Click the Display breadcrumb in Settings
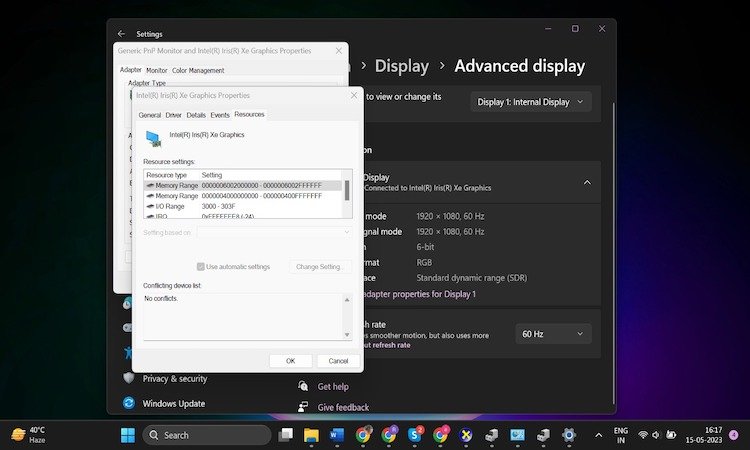The image size is (750, 450). coord(401,66)
